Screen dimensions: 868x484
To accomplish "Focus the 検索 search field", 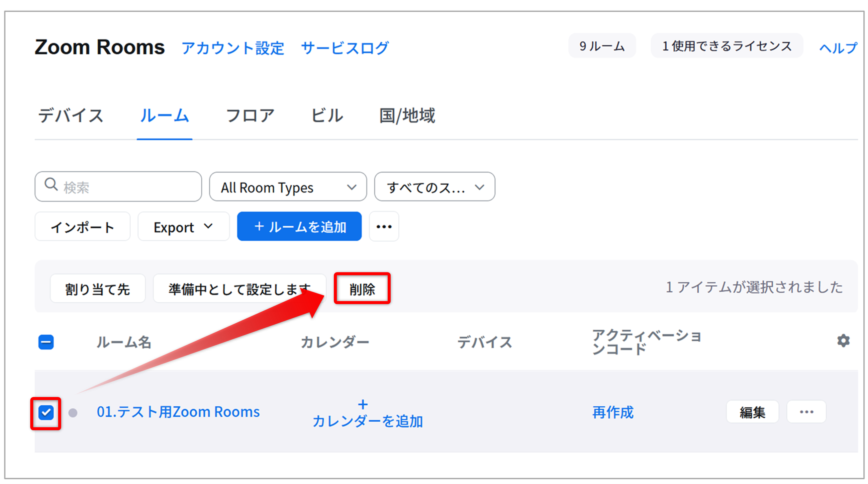I will (118, 187).
